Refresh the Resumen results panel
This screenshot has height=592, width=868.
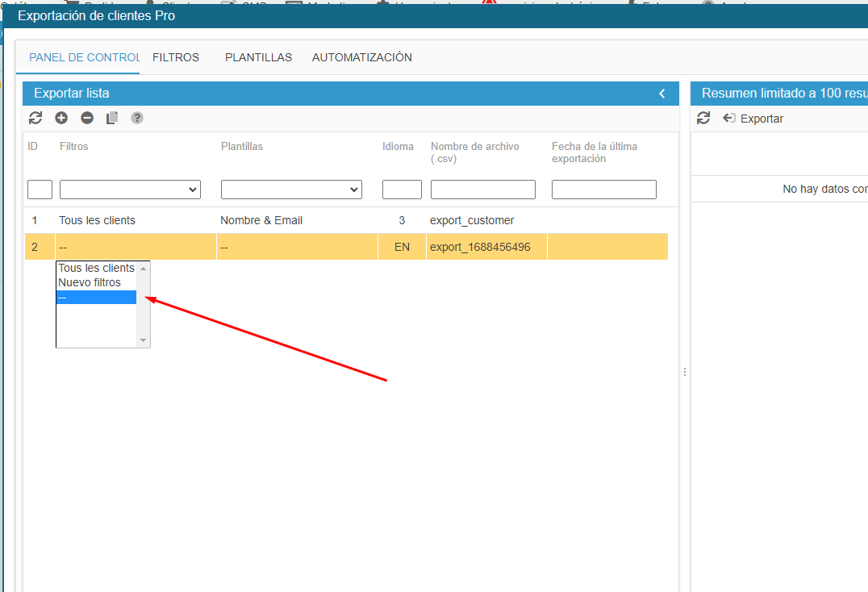point(703,119)
